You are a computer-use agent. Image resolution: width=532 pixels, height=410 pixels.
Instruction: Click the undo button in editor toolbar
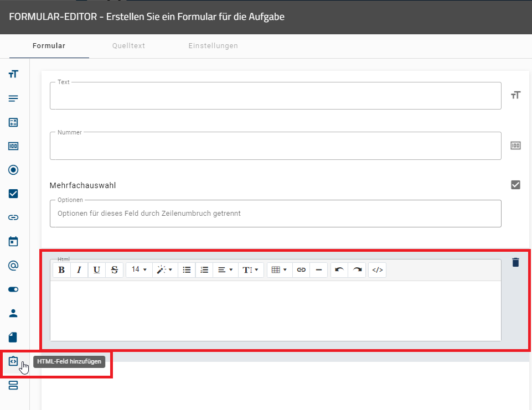click(x=339, y=269)
